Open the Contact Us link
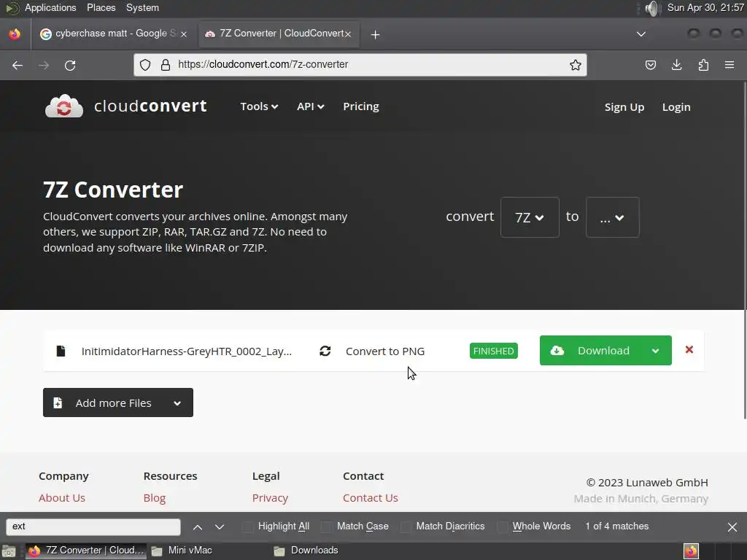This screenshot has height=560, width=747. click(x=370, y=497)
